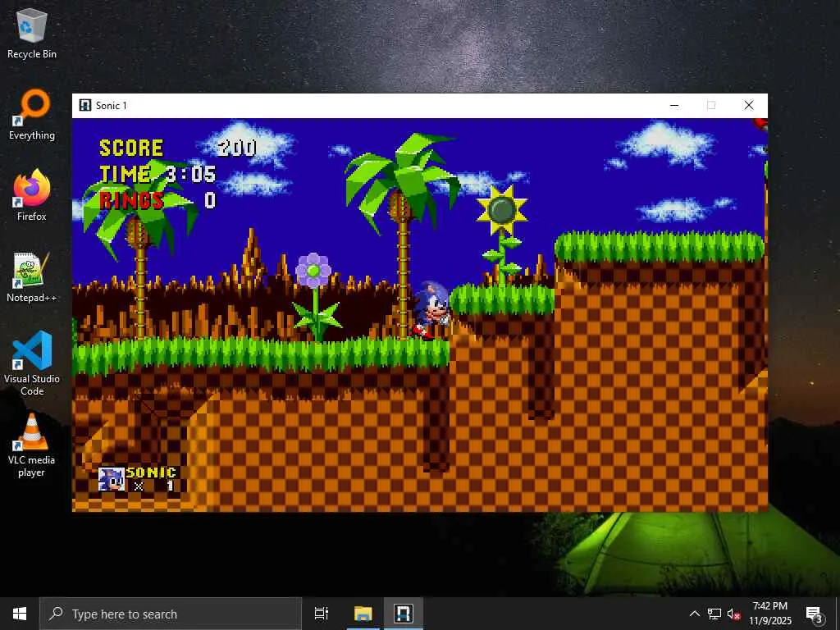Click the sunflower in the game
The width and height of the screenshot is (840, 630).
[x=502, y=211]
